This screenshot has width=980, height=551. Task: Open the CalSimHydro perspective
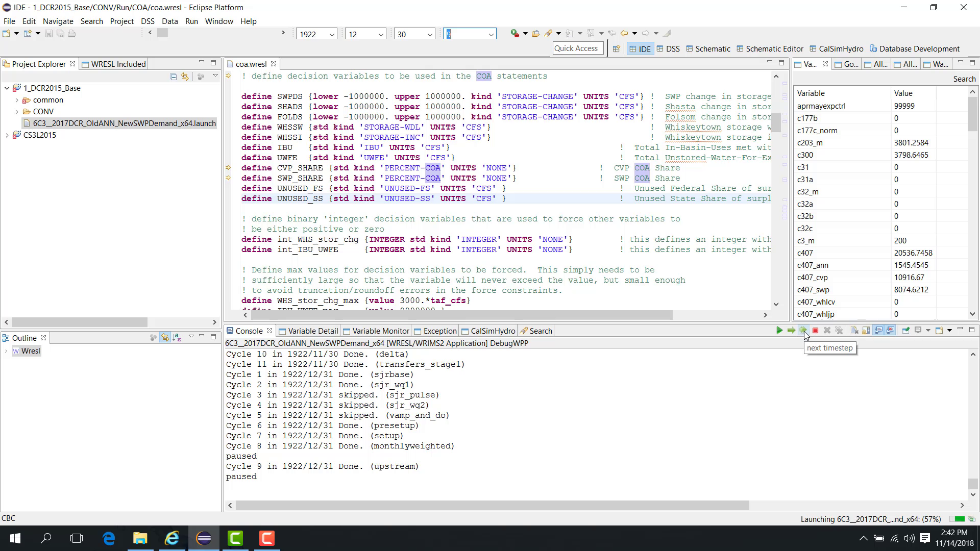point(837,49)
